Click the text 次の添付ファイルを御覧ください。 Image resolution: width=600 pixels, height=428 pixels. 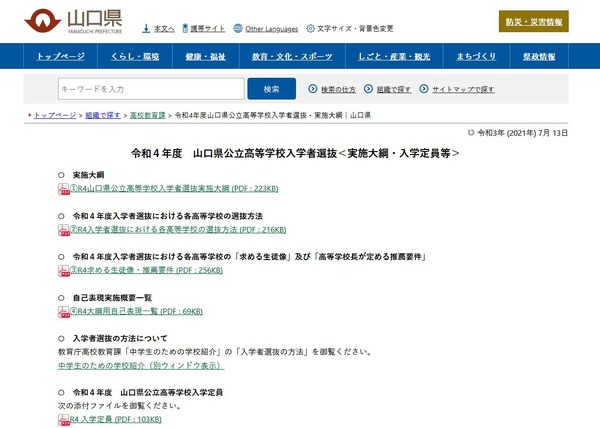(120, 405)
